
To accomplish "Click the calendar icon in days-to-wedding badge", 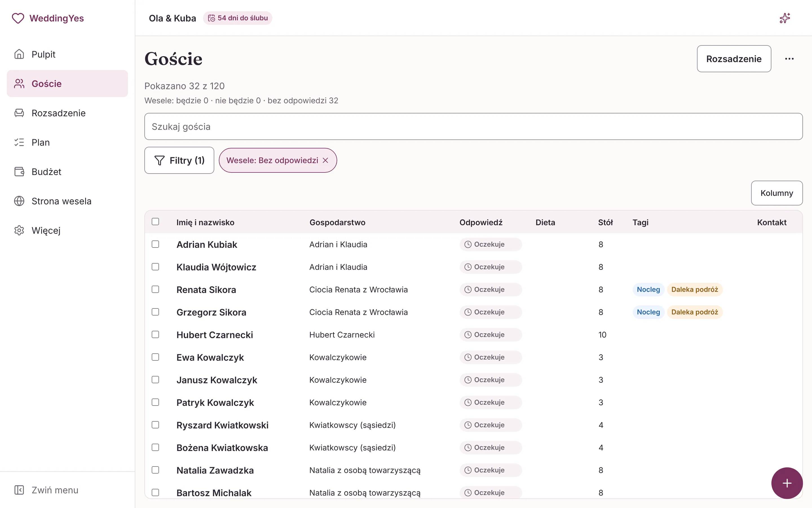I will pyautogui.click(x=211, y=18).
